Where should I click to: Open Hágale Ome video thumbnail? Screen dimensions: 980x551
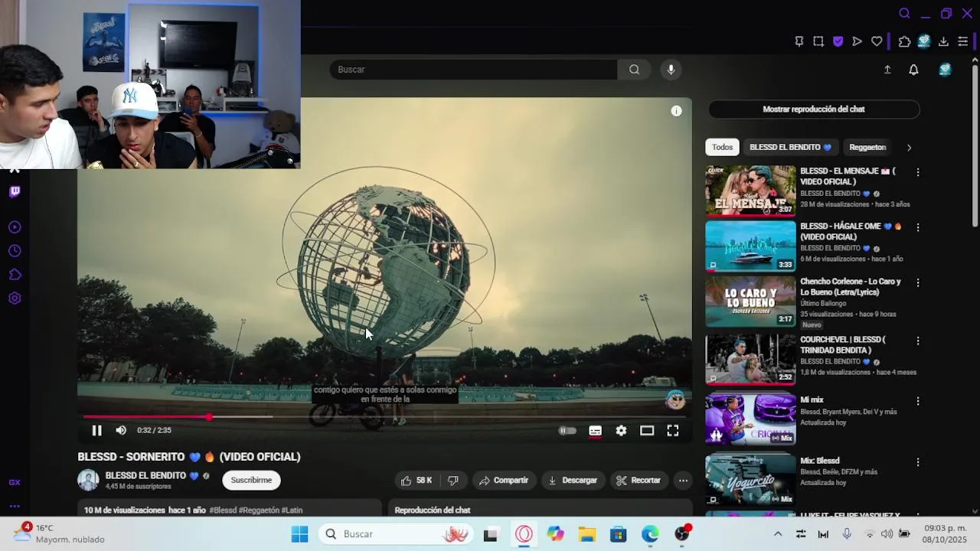click(750, 246)
